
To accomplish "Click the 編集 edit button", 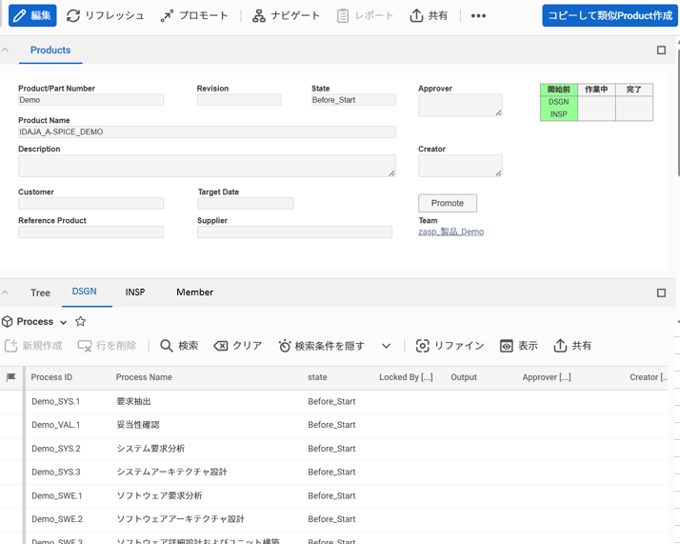I will point(33,16).
